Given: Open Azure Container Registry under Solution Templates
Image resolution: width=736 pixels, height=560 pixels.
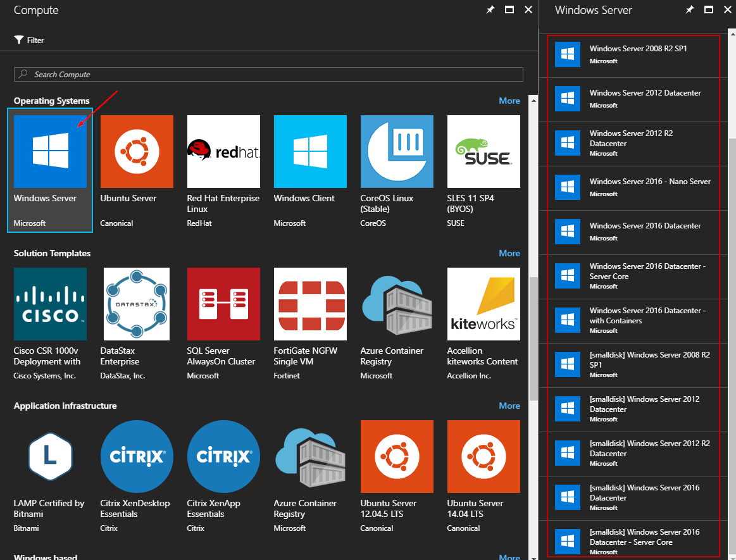Looking at the screenshot, I should [397, 324].
